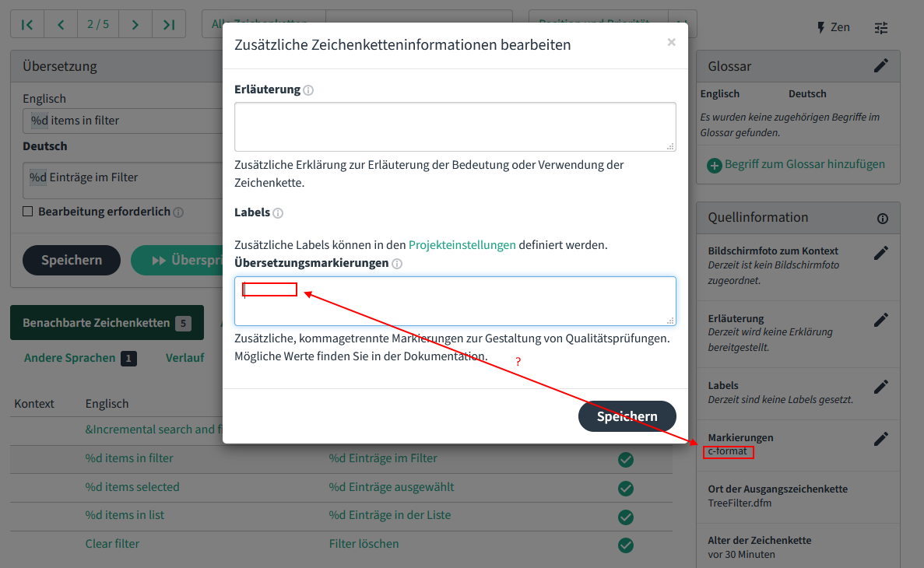Focus the Übersetzungsmarkierungen text area

pos(455,301)
